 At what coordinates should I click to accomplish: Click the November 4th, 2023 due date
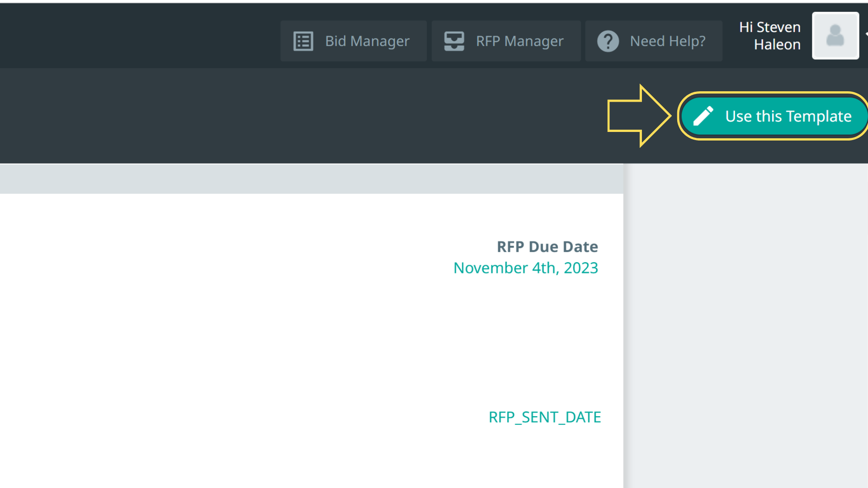[x=525, y=268]
